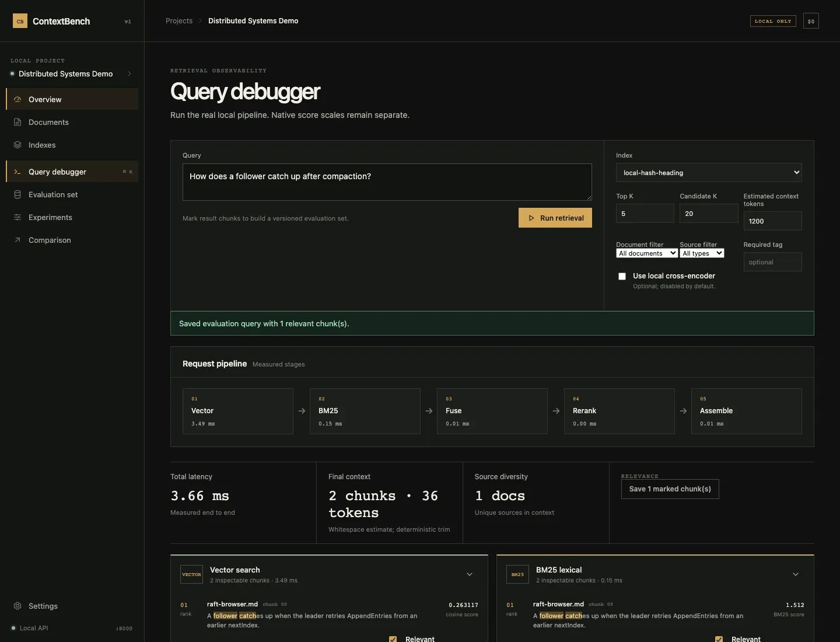This screenshot has height=642, width=840.
Task: Click raft-browser.md in Vector search results
Action: [232, 604]
